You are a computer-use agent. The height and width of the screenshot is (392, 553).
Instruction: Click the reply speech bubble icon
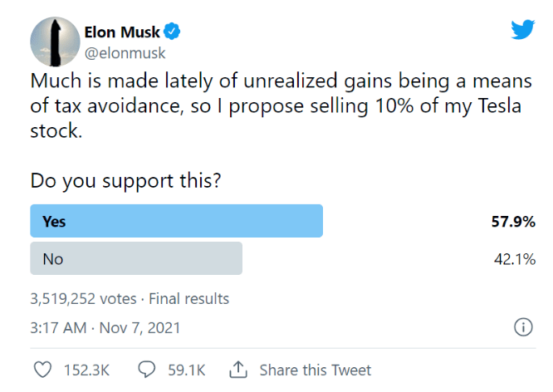click(147, 370)
